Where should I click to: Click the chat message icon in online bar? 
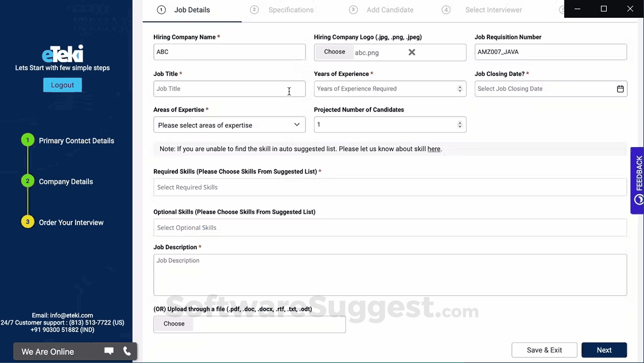click(x=108, y=351)
